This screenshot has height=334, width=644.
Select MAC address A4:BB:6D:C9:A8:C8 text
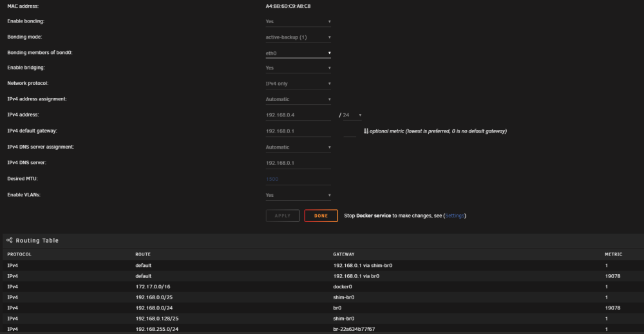click(289, 6)
